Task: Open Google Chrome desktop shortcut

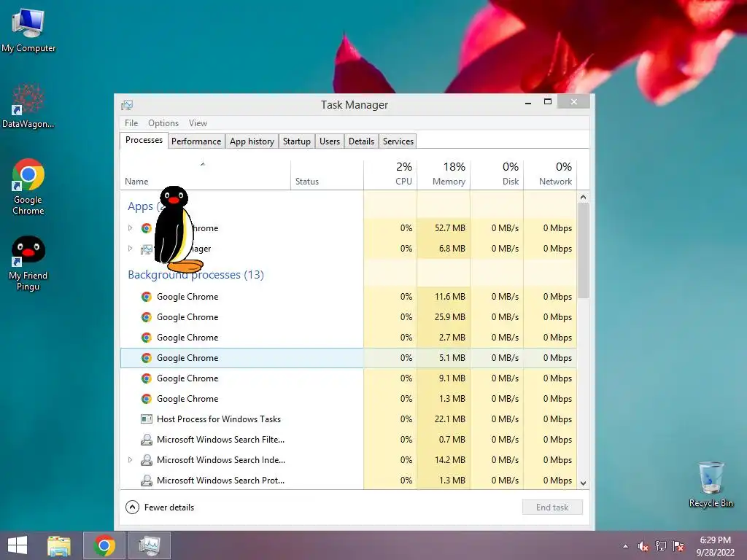Action: tap(28, 187)
